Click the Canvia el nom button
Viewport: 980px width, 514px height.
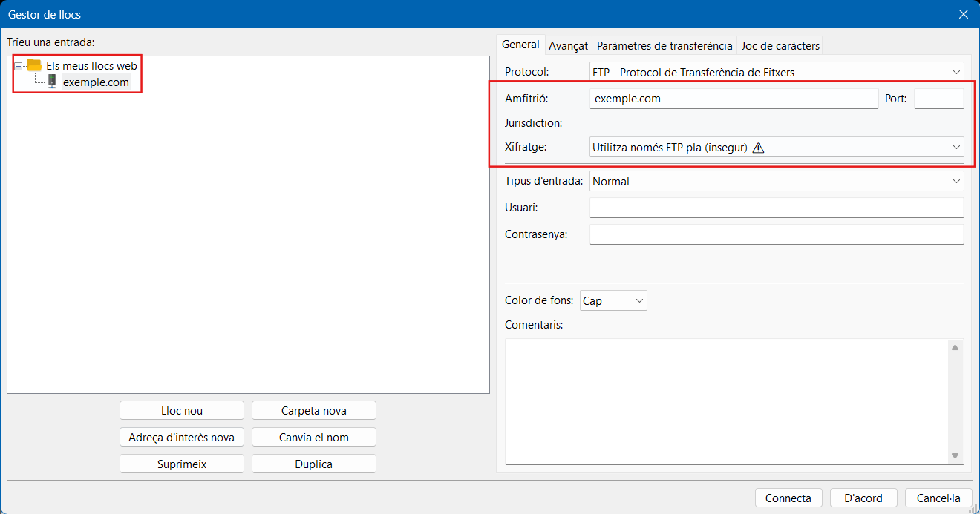(x=314, y=437)
